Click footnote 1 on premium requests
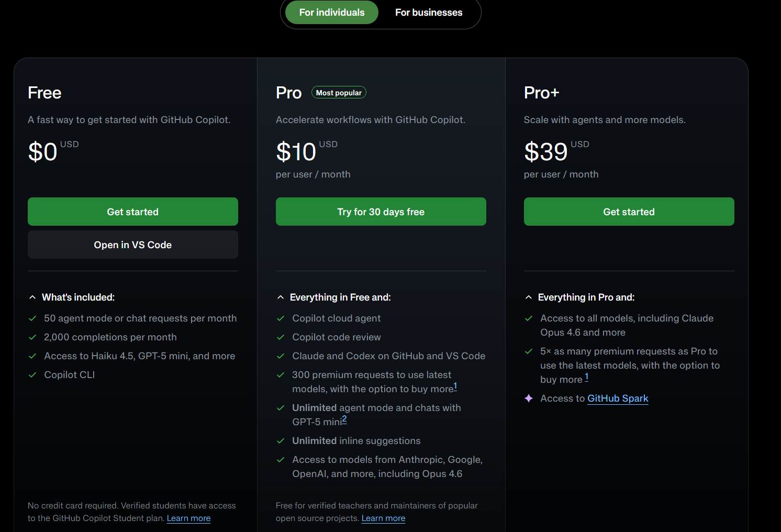The width and height of the screenshot is (781, 532). coord(455,385)
